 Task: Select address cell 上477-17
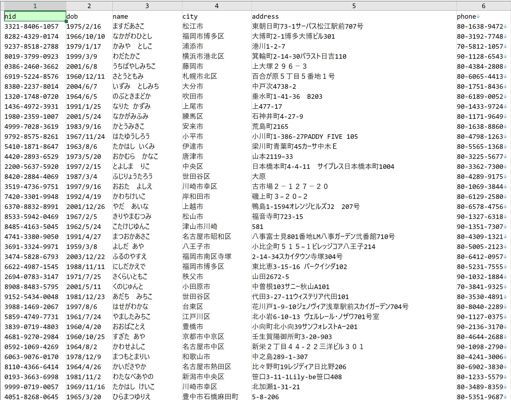[354, 106]
